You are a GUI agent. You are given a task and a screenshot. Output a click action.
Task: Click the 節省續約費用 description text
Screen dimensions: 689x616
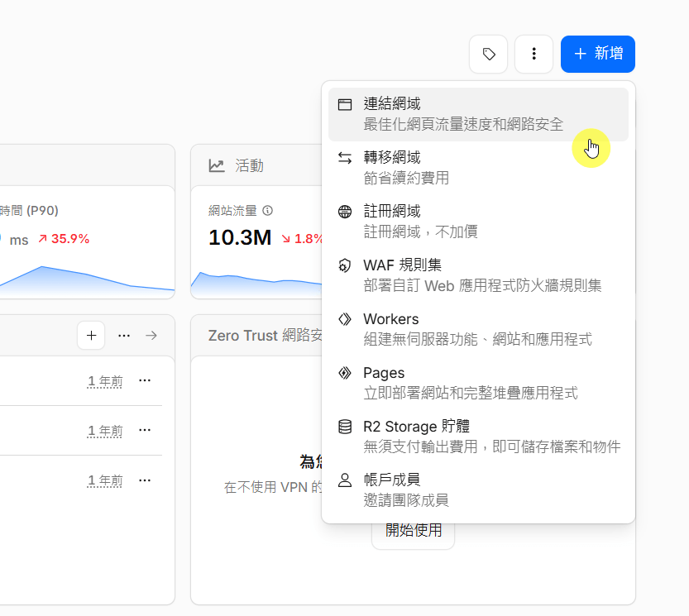[x=406, y=178]
